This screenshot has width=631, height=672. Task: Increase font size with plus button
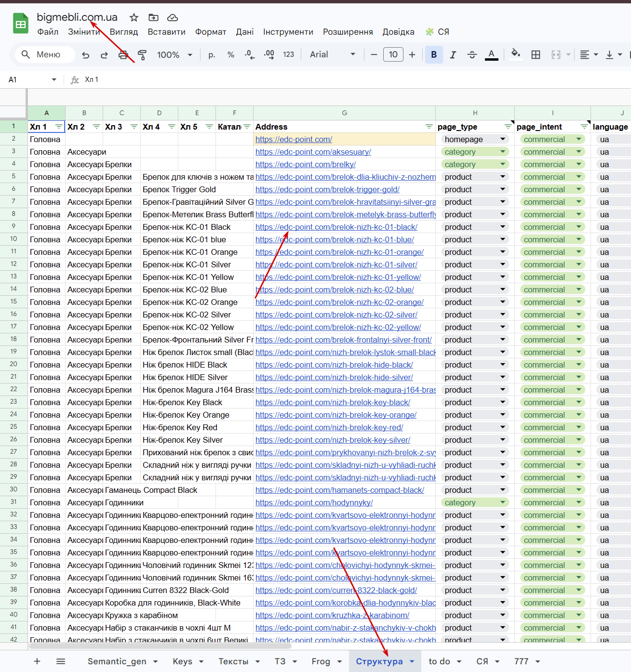412,55
